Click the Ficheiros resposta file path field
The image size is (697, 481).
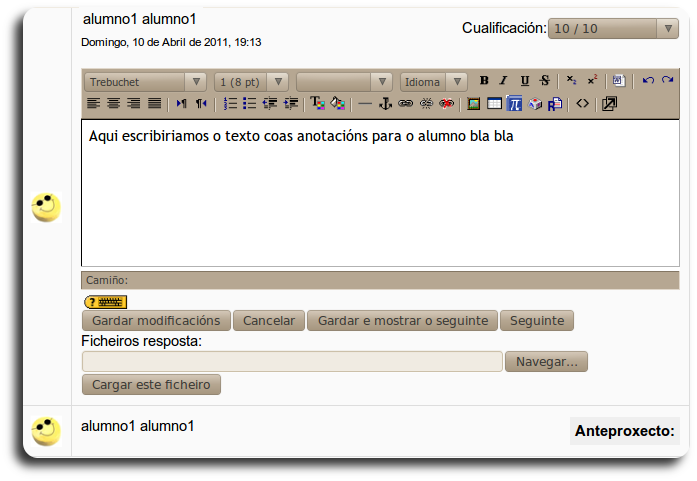(x=292, y=361)
